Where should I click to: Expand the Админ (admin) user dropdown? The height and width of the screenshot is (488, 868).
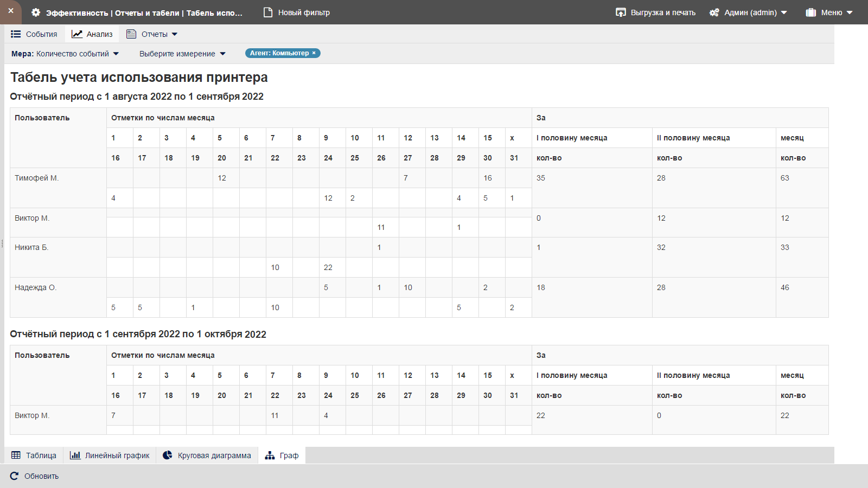748,12
